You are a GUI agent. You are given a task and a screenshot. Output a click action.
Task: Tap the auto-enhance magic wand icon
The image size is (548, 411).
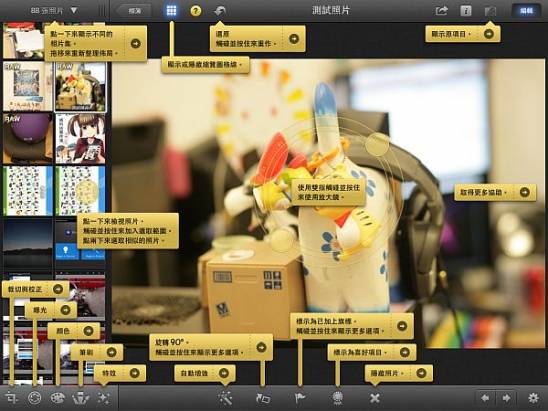(x=225, y=398)
